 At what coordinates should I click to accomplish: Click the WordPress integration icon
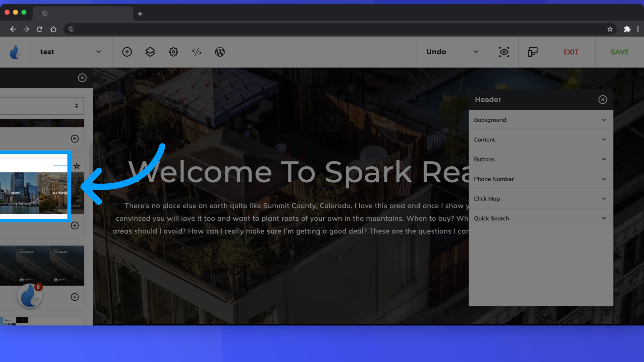220,52
